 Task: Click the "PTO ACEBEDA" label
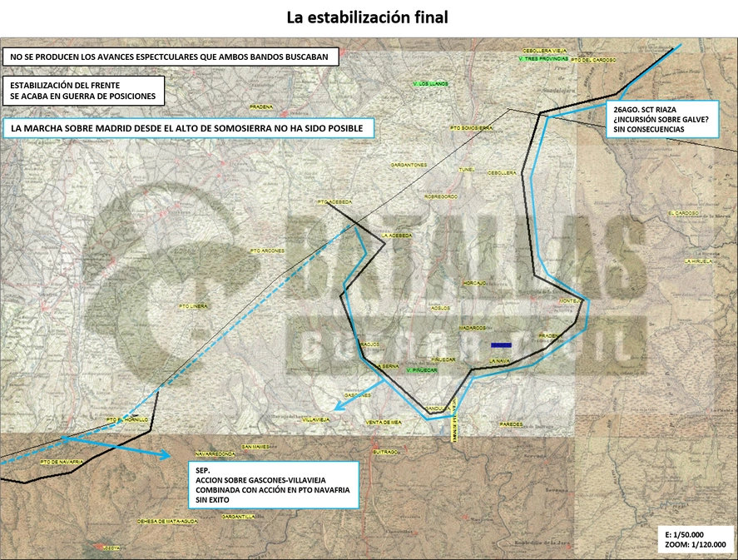[334, 202]
